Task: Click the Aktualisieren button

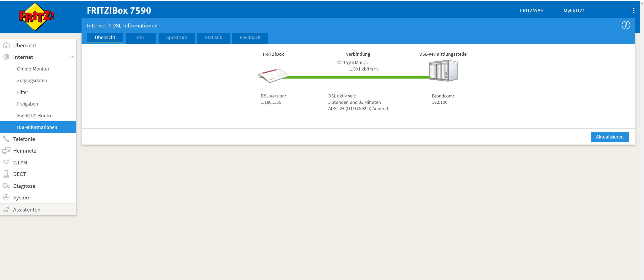Action: (x=610, y=137)
